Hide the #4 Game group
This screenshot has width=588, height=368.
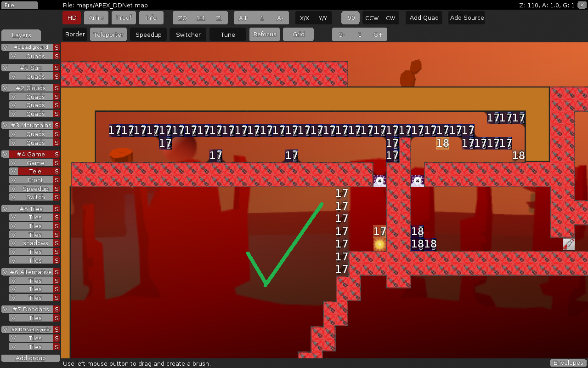pyautogui.click(x=5, y=155)
